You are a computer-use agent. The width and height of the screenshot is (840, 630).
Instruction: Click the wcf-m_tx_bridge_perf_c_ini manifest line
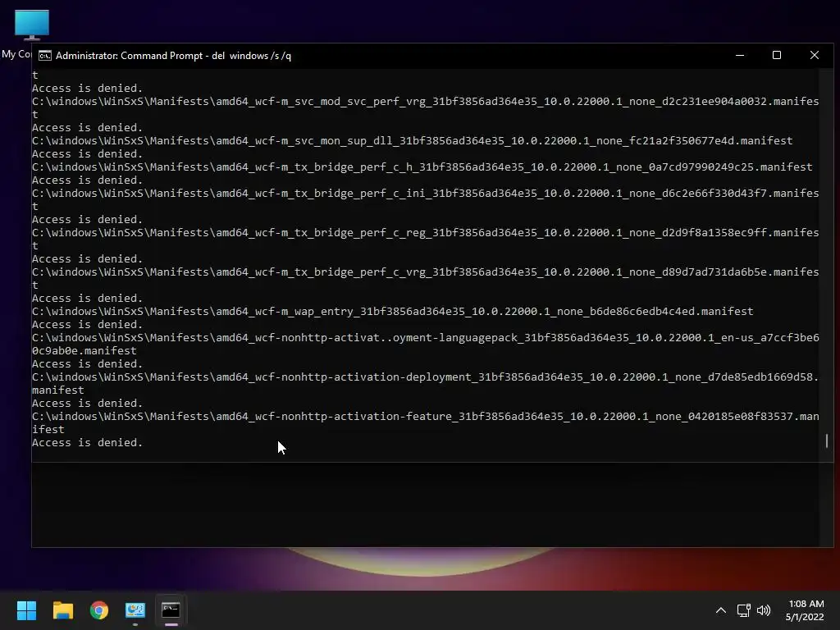426,194
